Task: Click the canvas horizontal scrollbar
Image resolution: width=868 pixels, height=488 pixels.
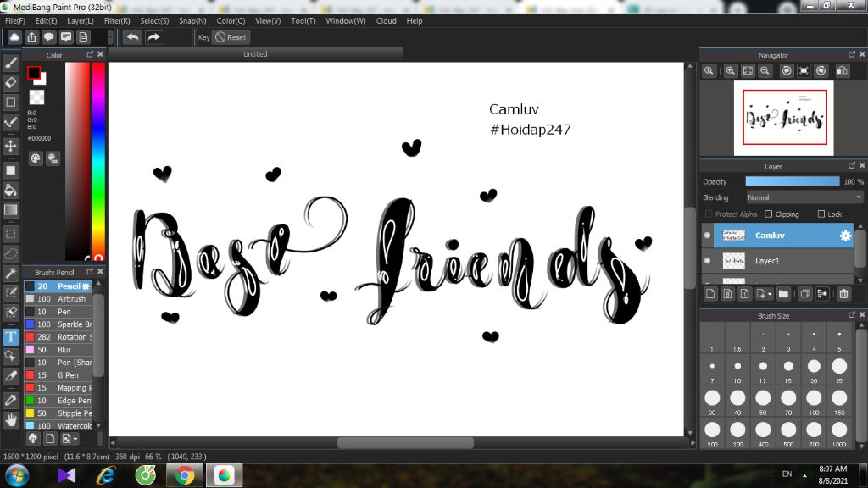Action: click(x=405, y=443)
